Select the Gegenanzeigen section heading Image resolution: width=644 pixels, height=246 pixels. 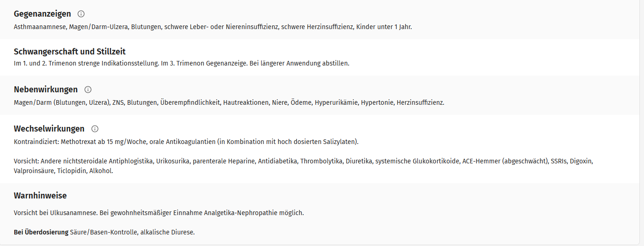tap(42, 14)
